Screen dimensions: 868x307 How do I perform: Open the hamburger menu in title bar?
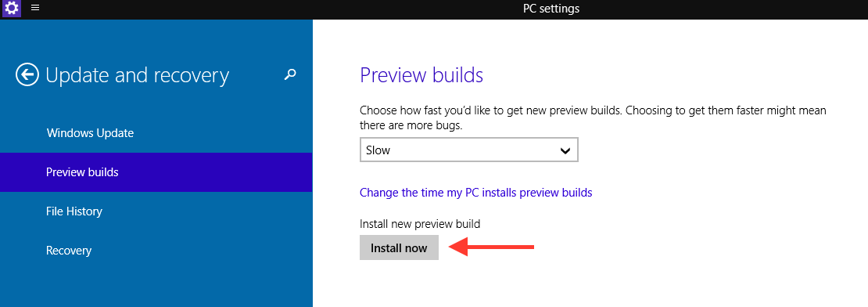coord(35,9)
